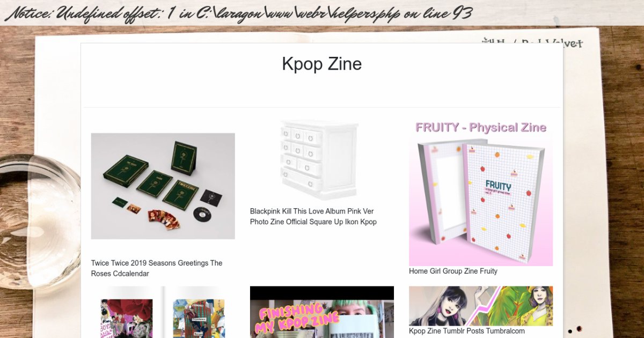Screen dimensions: 644x338
Task: Click the Kpop Zine page heading
Action: pyautogui.click(x=322, y=64)
